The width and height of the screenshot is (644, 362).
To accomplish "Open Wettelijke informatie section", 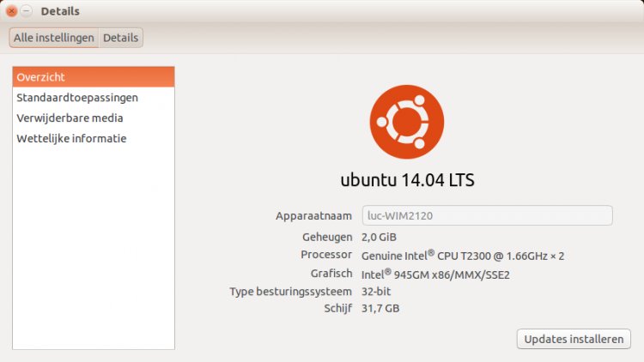I will [94, 139].
